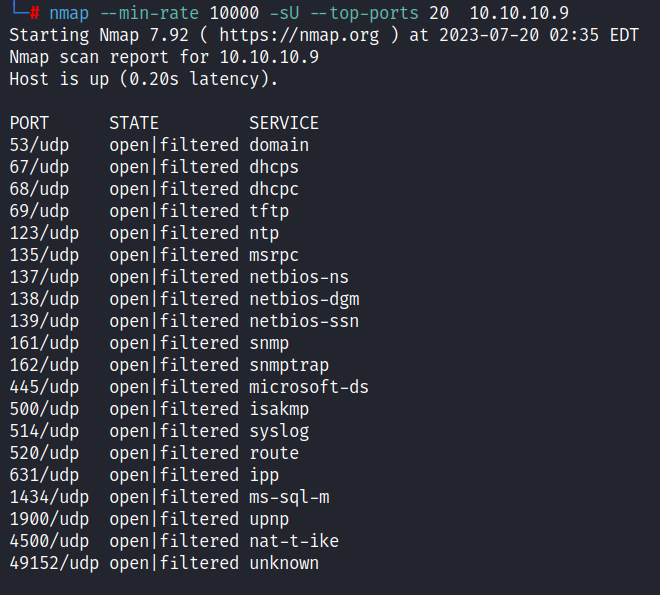Image resolution: width=660 pixels, height=595 pixels.
Task: Click the STATE column header
Action: click(x=134, y=123)
